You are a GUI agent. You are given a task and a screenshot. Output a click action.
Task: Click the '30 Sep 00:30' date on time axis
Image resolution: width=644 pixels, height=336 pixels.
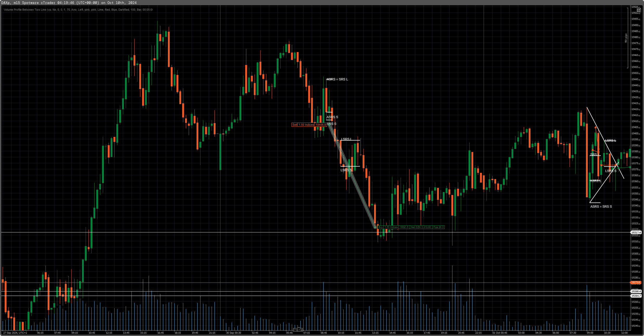[233, 333]
